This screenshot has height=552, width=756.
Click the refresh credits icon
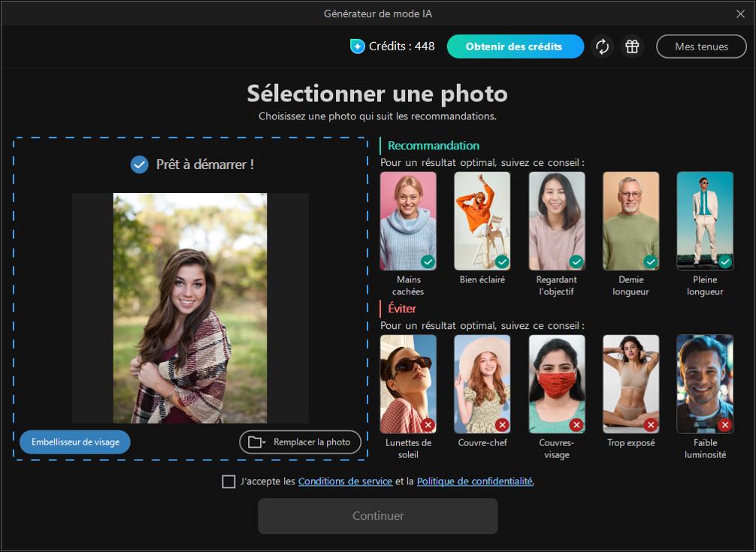[x=602, y=47]
